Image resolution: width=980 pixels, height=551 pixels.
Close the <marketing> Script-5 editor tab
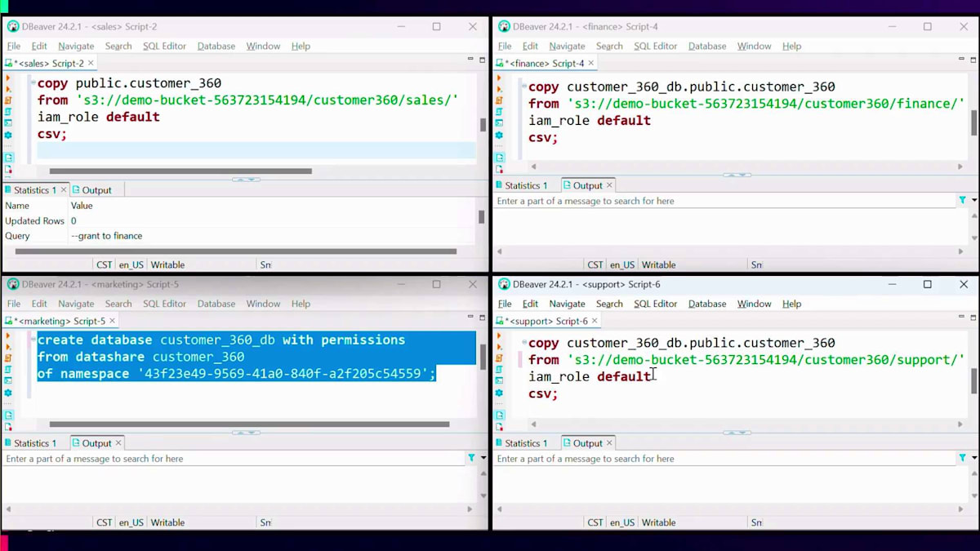[112, 321]
